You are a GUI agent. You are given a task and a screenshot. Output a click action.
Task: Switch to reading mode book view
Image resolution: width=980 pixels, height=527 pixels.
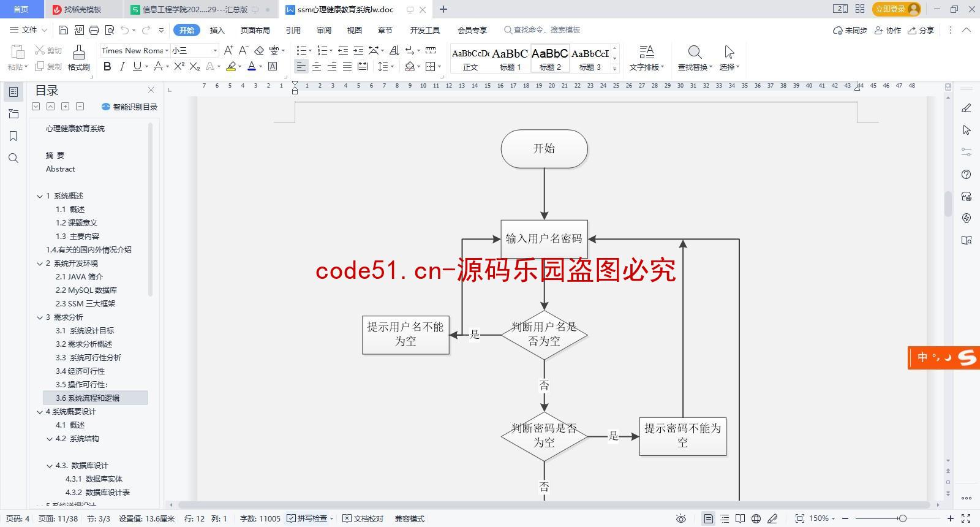(x=740, y=518)
